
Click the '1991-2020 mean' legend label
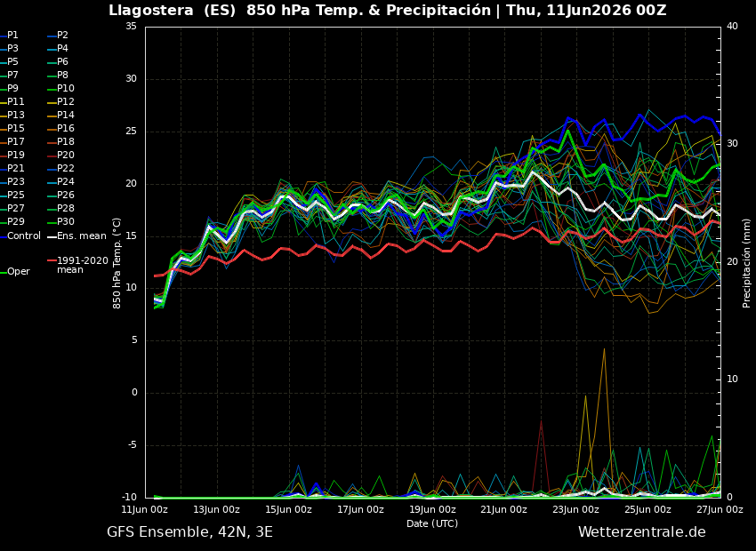click(83, 266)
